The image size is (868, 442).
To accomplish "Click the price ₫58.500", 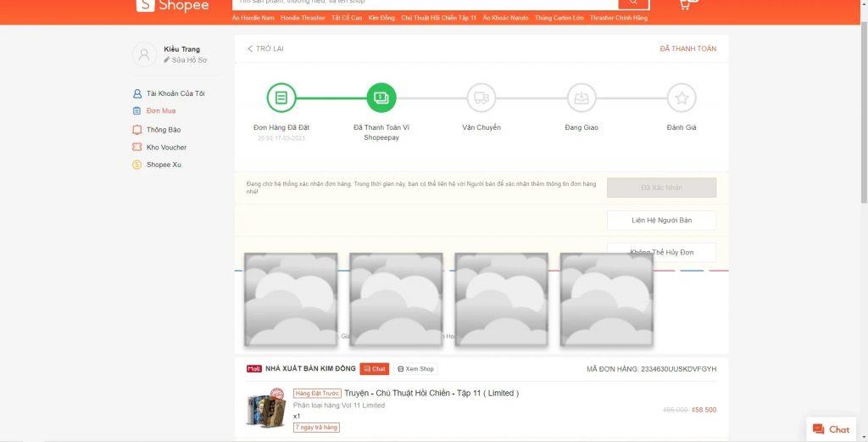I will [x=704, y=410].
